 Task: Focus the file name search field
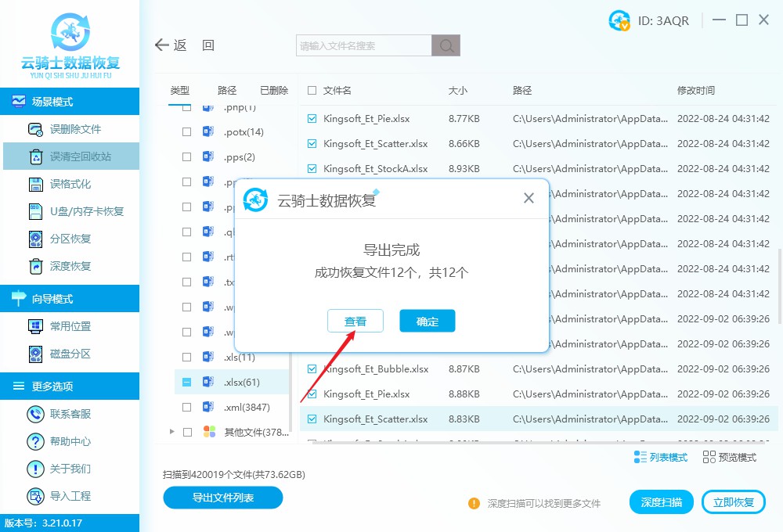tap(364, 45)
